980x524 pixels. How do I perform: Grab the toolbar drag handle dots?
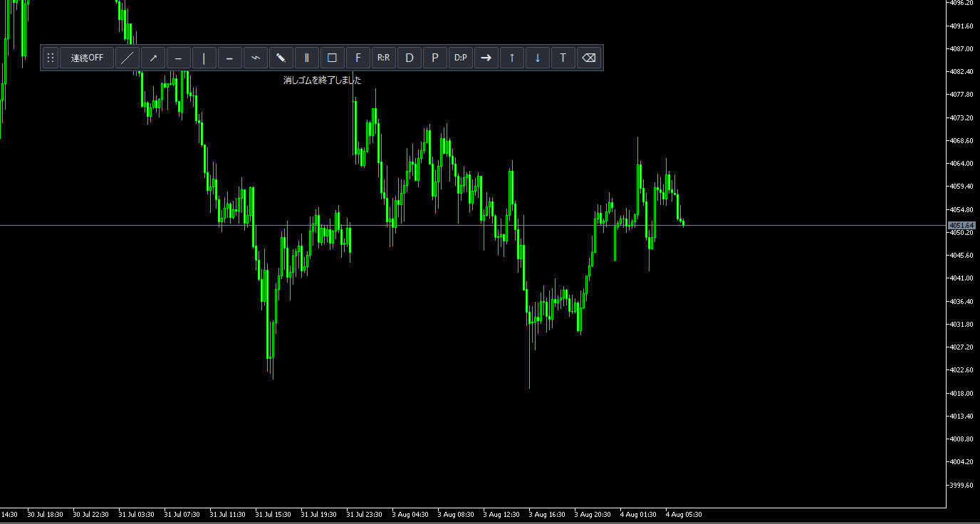[50, 58]
